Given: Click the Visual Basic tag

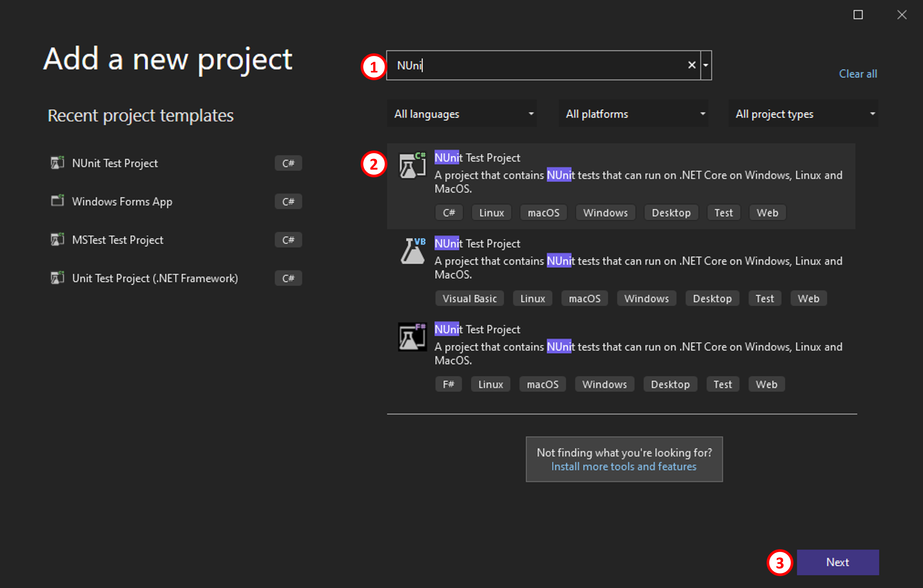Looking at the screenshot, I should click(x=469, y=298).
